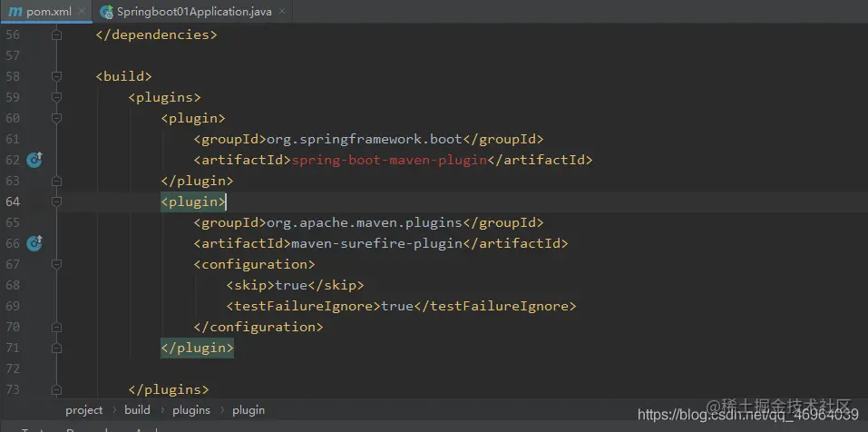868x432 pixels.
Task: Toggle fold marker on line 70
Action: [x=56, y=327]
